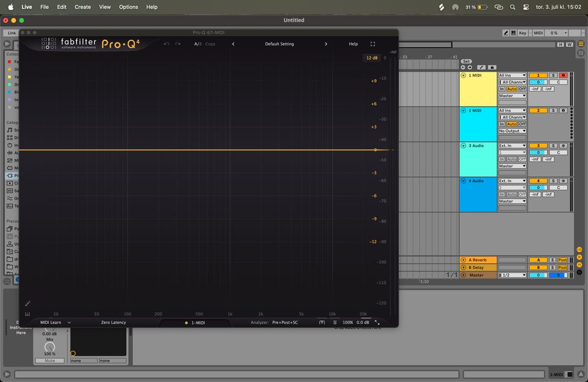Open the No Output dropdown on track 2 MIDI
This screenshot has height=382, width=588.
coord(512,131)
